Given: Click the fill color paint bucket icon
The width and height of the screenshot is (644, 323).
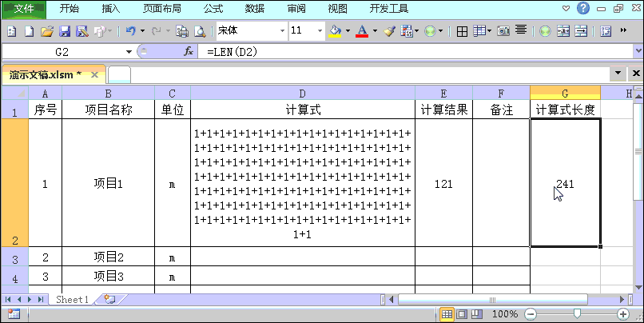Looking at the screenshot, I should 335,31.
